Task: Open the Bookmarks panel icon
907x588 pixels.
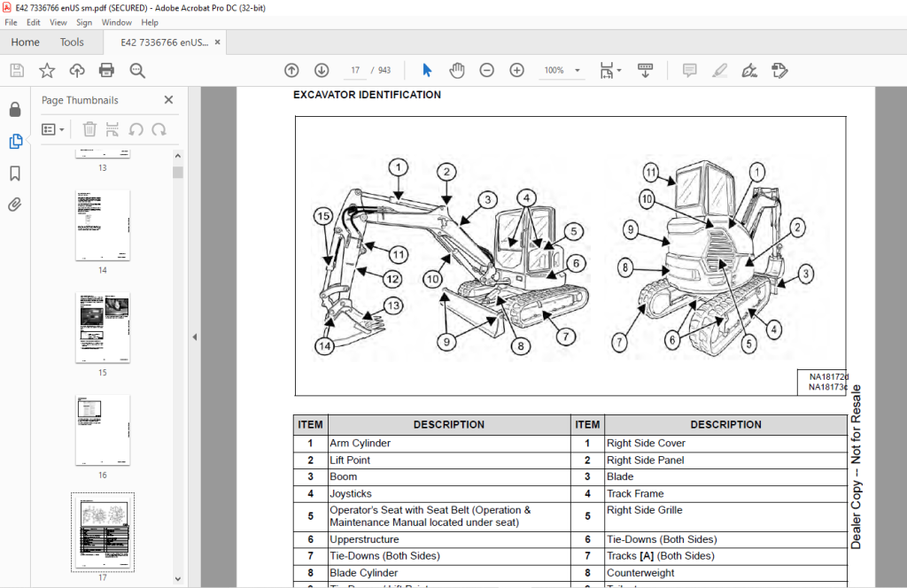Action: [15, 173]
